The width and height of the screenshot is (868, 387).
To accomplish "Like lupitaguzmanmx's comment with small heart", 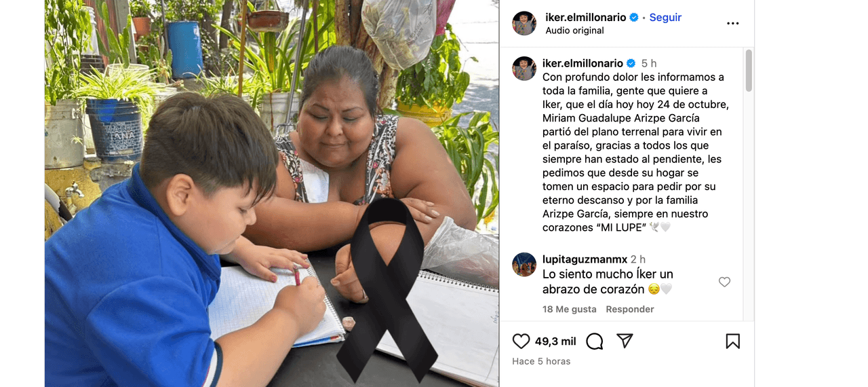I will [724, 282].
